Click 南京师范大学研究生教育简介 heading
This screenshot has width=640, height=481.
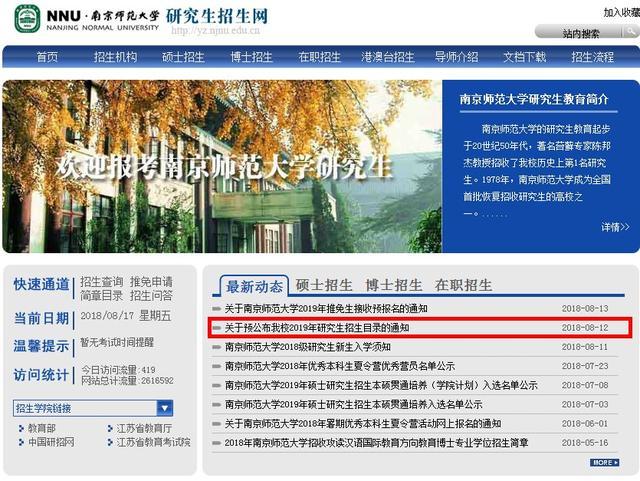click(534, 99)
